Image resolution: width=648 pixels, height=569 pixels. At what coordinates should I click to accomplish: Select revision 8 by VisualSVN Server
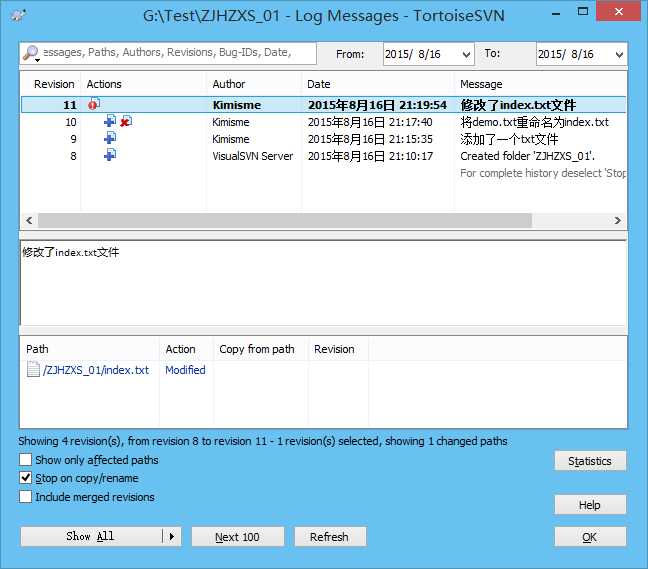(324, 156)
